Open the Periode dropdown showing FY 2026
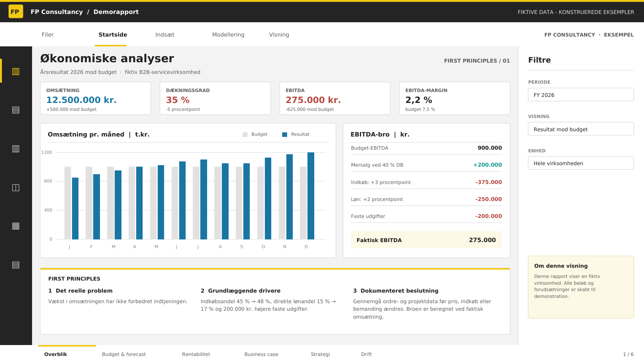644x362 pixels. coord(581,95)
